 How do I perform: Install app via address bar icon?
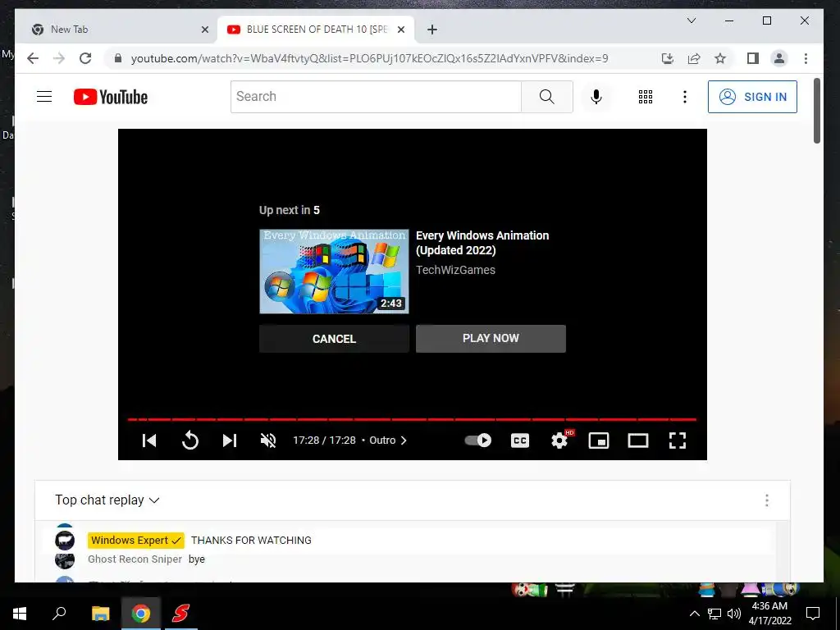tap(668, 58)
